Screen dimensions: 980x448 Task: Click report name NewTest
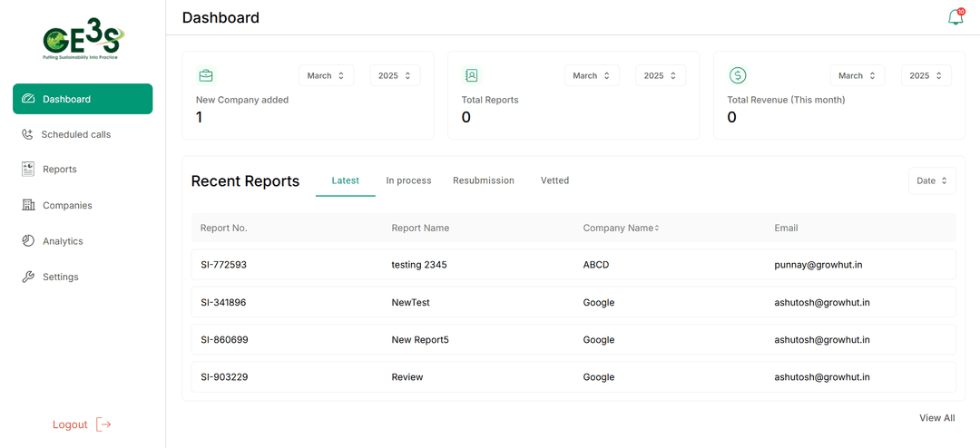pyautogui.click(x=411, y=302)
